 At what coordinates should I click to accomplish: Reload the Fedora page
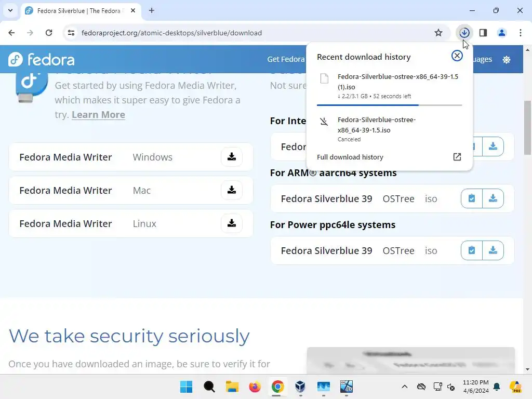click(49, 33)
